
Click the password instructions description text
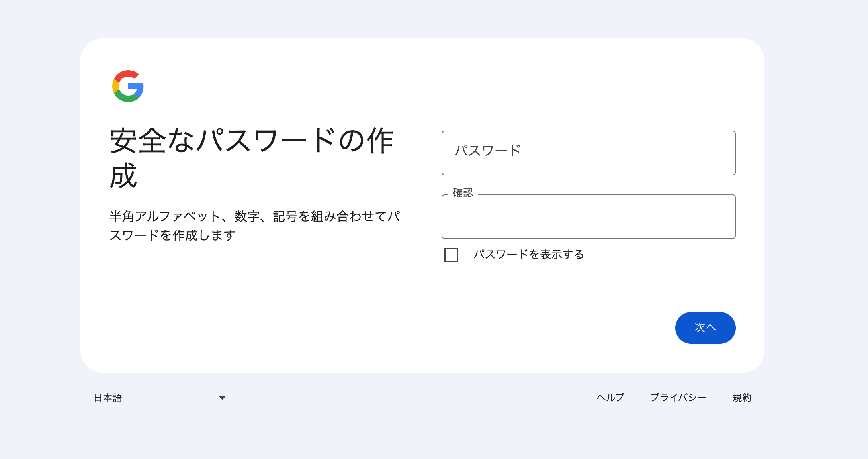[255, 226]
